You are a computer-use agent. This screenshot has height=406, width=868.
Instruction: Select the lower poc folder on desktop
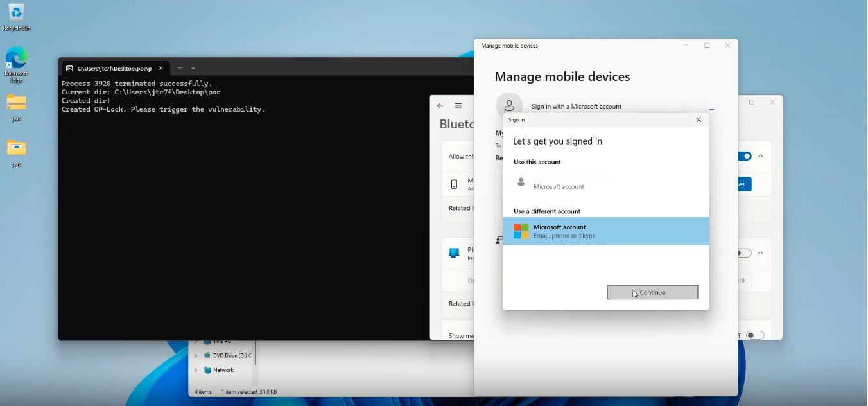pyautogui.click(x=17, y=153)
